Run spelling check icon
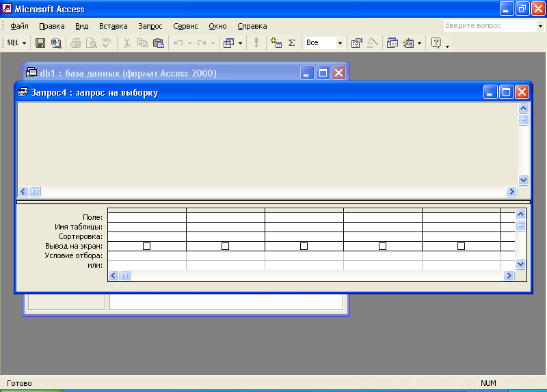Screen dimensions: 547x392 107,43
